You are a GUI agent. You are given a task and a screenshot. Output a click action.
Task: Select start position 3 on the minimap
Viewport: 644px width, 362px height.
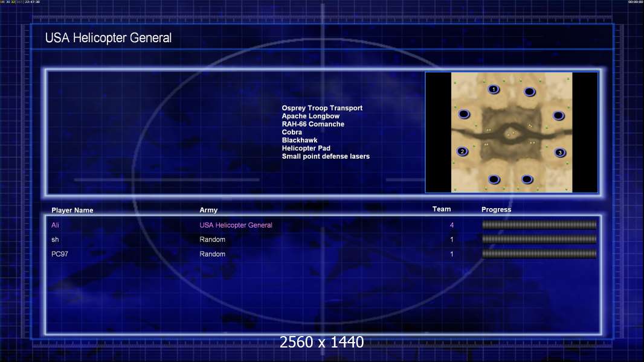coord(560,153)
